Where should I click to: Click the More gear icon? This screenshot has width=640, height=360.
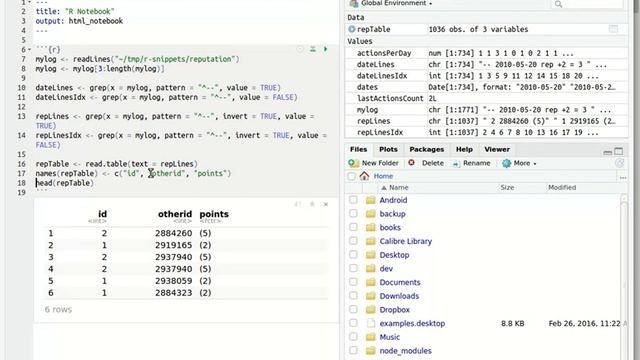click(507, 163)
